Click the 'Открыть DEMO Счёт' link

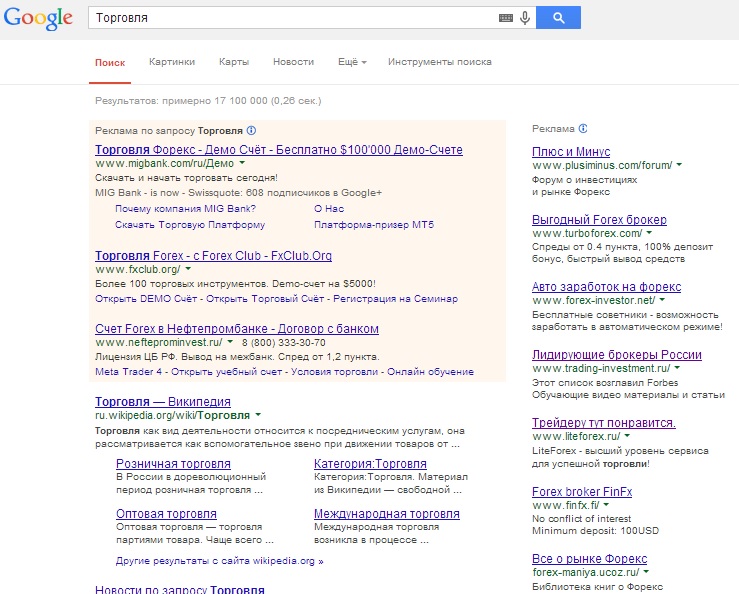[x=146, y=298]
